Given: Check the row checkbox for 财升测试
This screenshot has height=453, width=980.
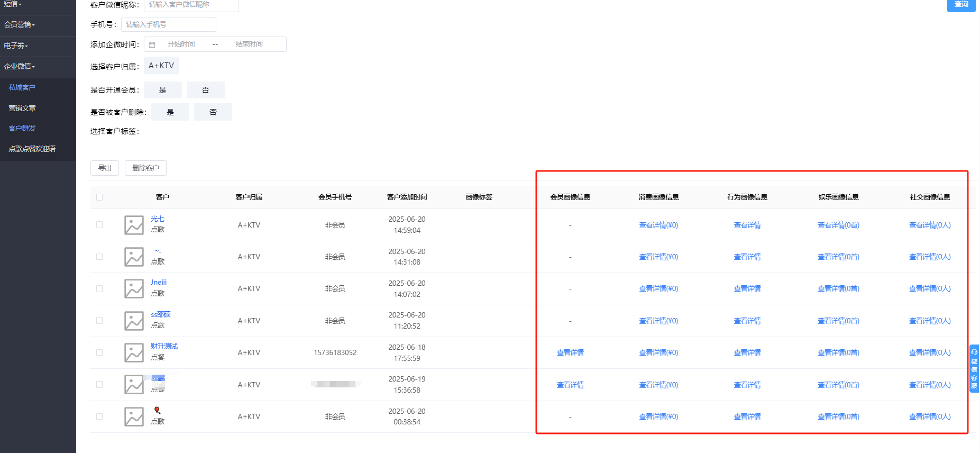Looking at the screenshot, I should 99,352.
